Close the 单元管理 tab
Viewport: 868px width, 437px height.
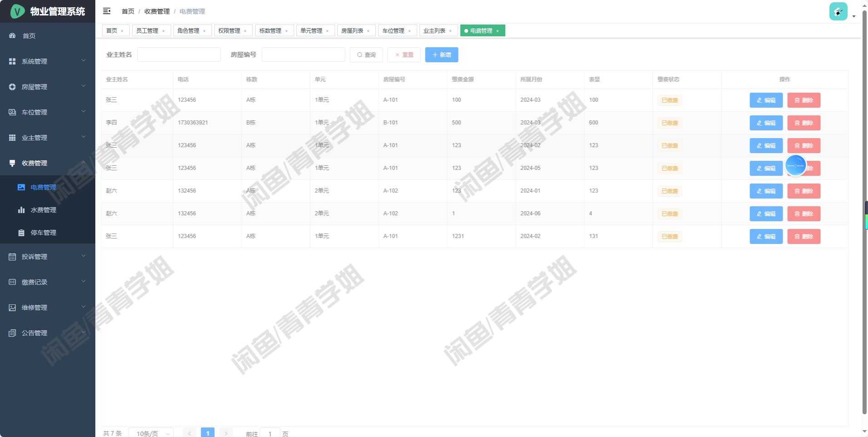pyautogui.click(x=327, y=31)
